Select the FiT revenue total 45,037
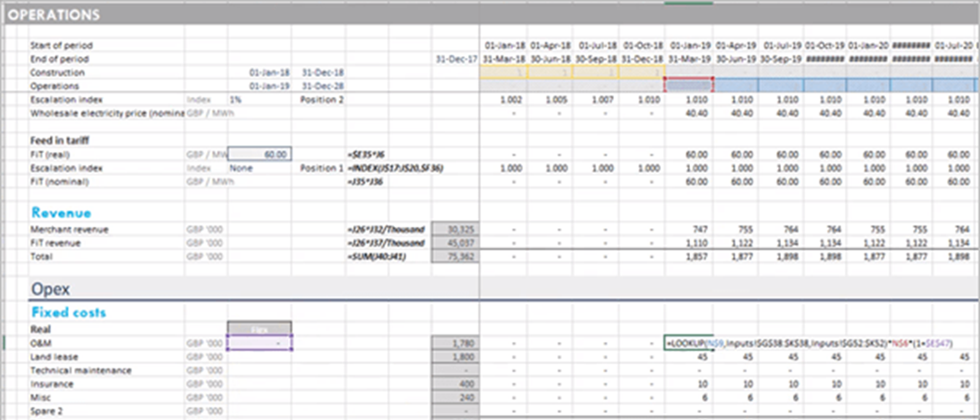 [x=455, y=243]
